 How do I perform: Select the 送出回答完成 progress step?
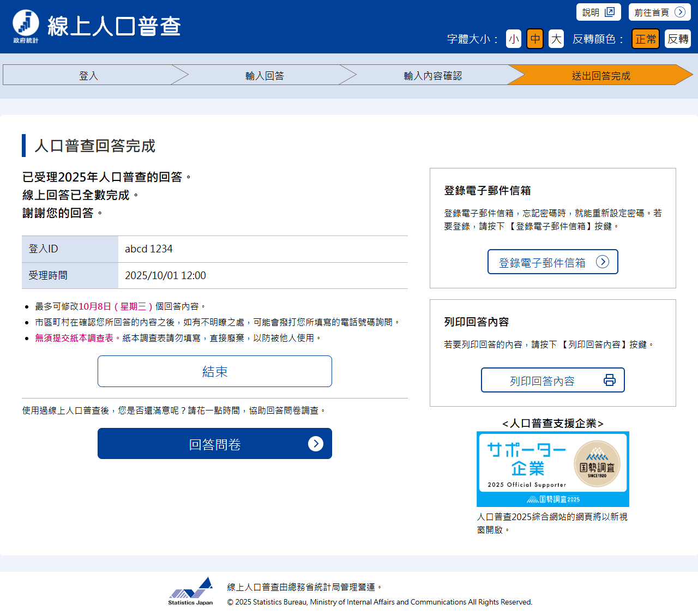point(600,75)
